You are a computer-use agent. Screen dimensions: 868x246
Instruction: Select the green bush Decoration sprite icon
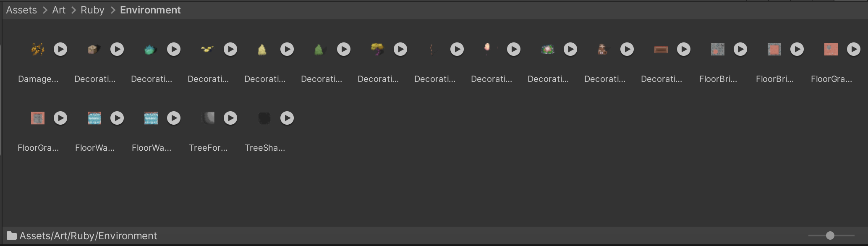point(319,50)
